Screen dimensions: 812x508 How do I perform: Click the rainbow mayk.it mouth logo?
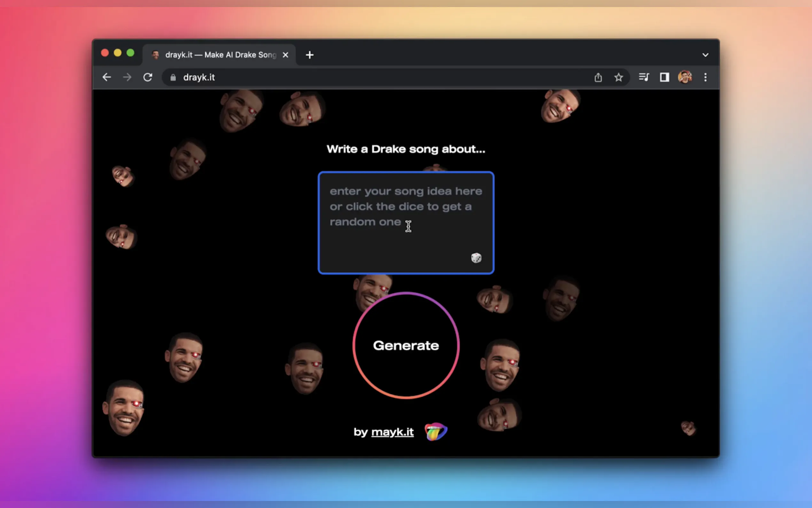point(435,432)
